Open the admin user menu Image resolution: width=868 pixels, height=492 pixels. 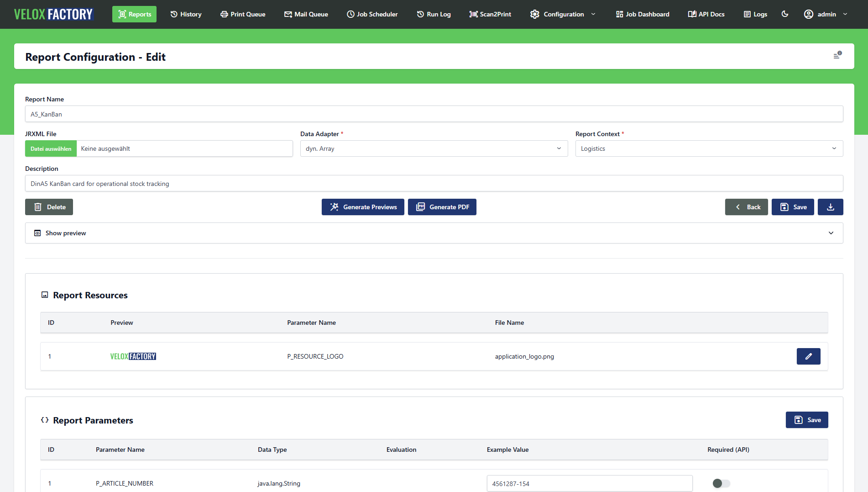(x=826, y=14)
